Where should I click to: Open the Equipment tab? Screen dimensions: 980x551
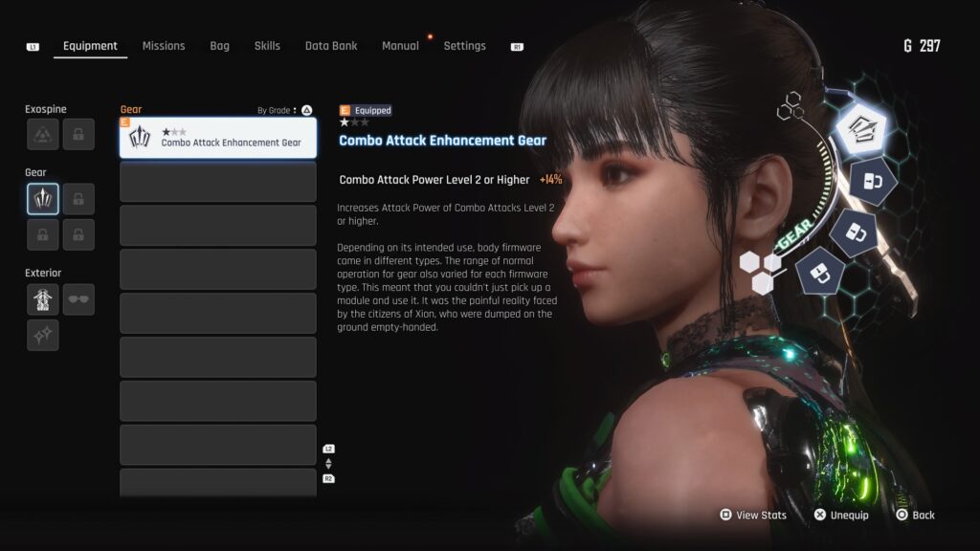tap(90, 46)
